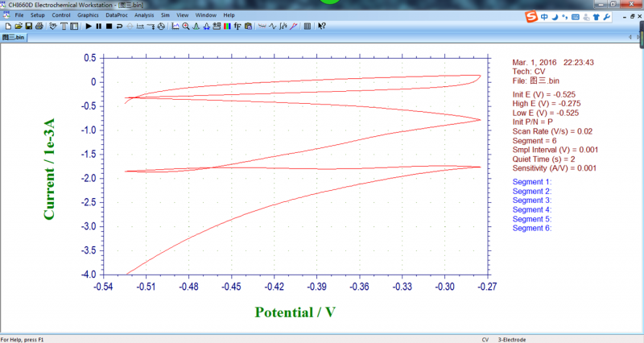
Task: Open the Sim menu
Action: tap(165, 15)
